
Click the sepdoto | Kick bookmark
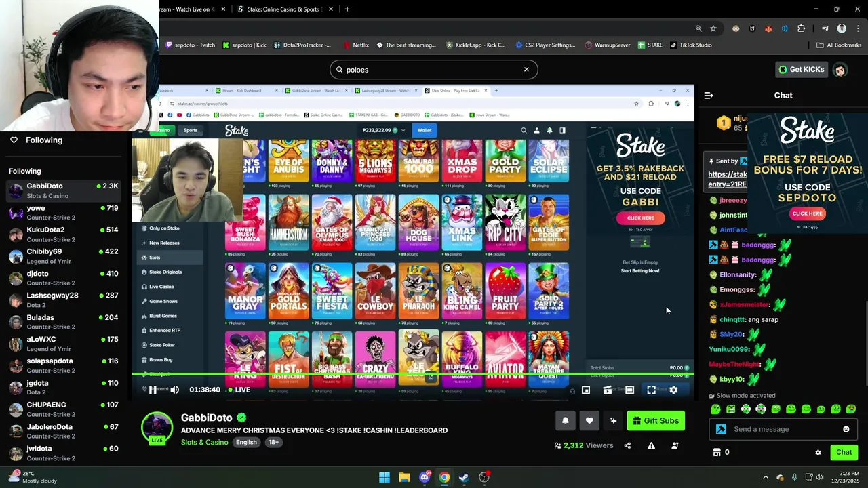click(x=244, y=45)
